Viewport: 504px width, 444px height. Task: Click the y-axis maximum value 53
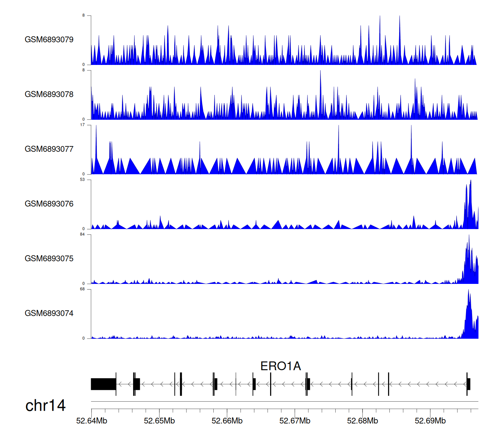coord(82,180)
